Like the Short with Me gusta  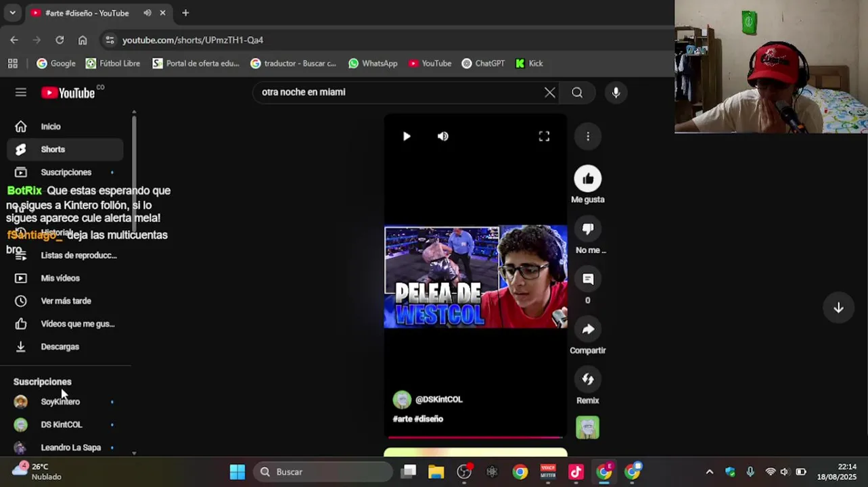coord(588,179)
